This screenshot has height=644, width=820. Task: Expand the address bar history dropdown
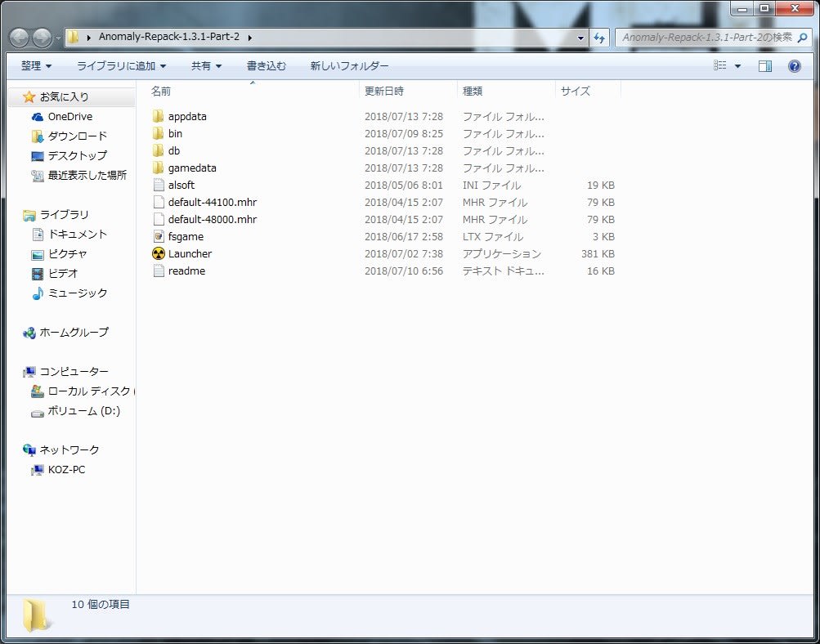(x=580, y=38)
